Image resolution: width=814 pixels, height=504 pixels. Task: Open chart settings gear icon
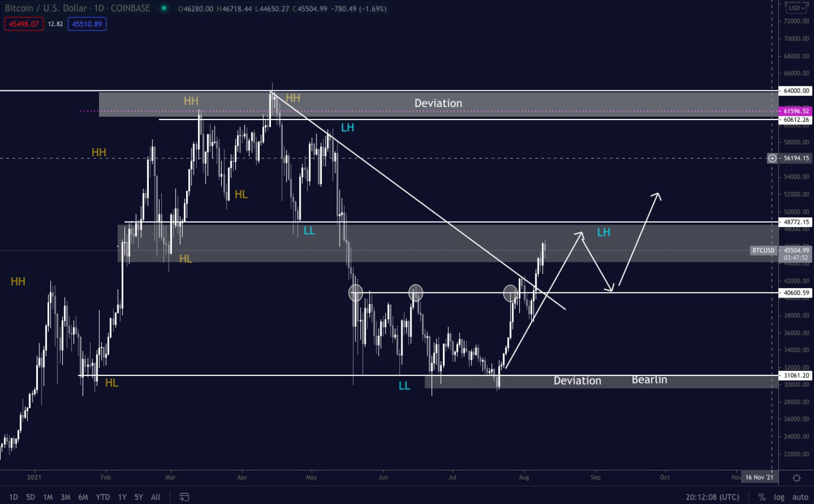click(797, 478)
